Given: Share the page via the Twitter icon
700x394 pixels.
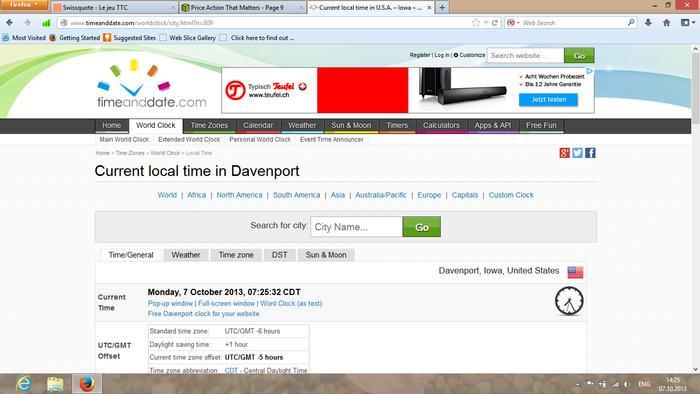Looking at the screenshot, I should pos(577,153).
